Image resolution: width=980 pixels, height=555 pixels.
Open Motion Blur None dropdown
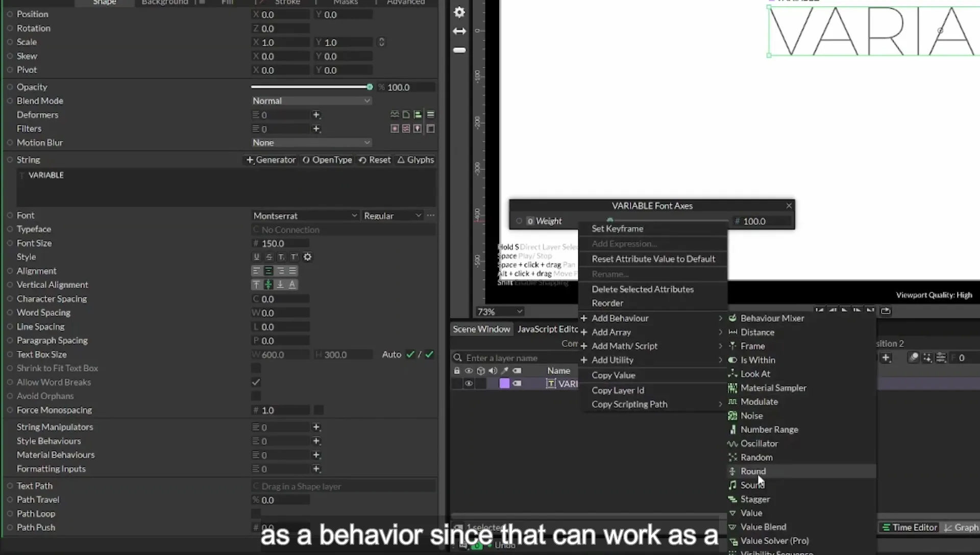[x=311, y=143]
